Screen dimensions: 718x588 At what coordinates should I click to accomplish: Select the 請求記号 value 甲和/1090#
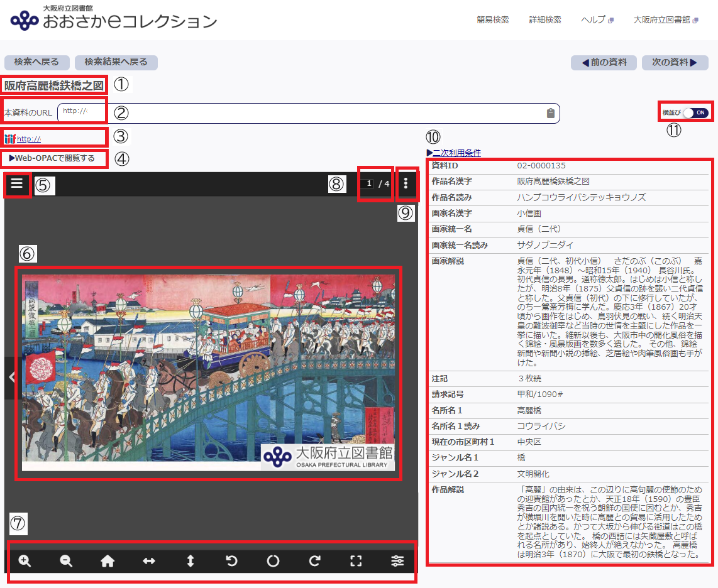(540, 394)
